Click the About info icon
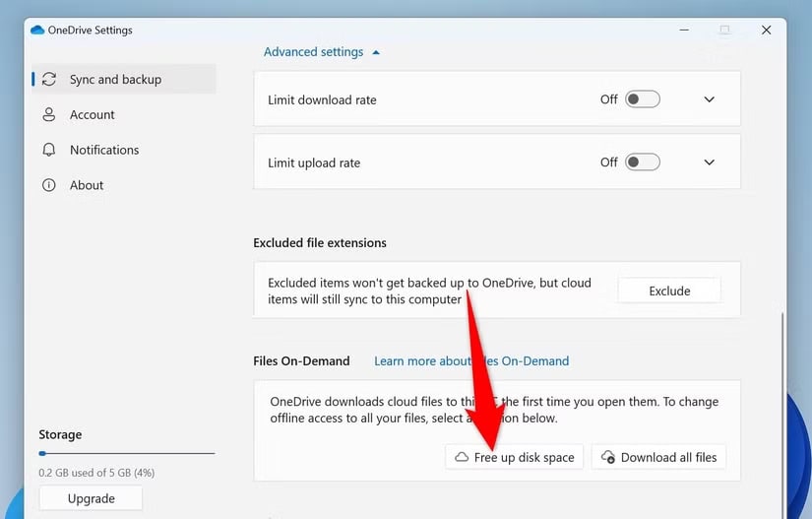Screen dimensions: 812x519 pyautogui.click(x=49, y=185)
